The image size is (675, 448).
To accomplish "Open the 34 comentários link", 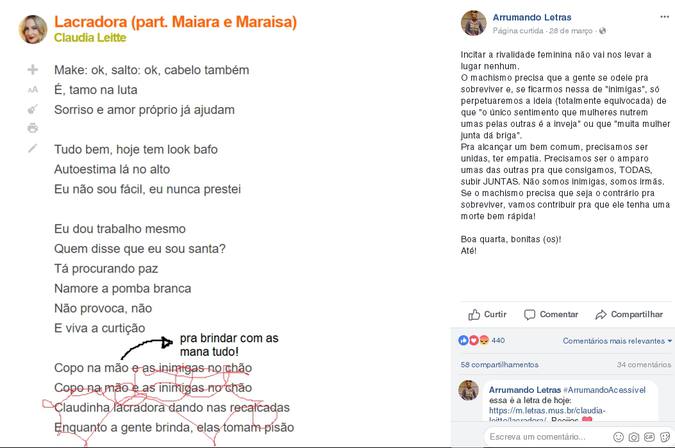I will [x=644, y=365].
